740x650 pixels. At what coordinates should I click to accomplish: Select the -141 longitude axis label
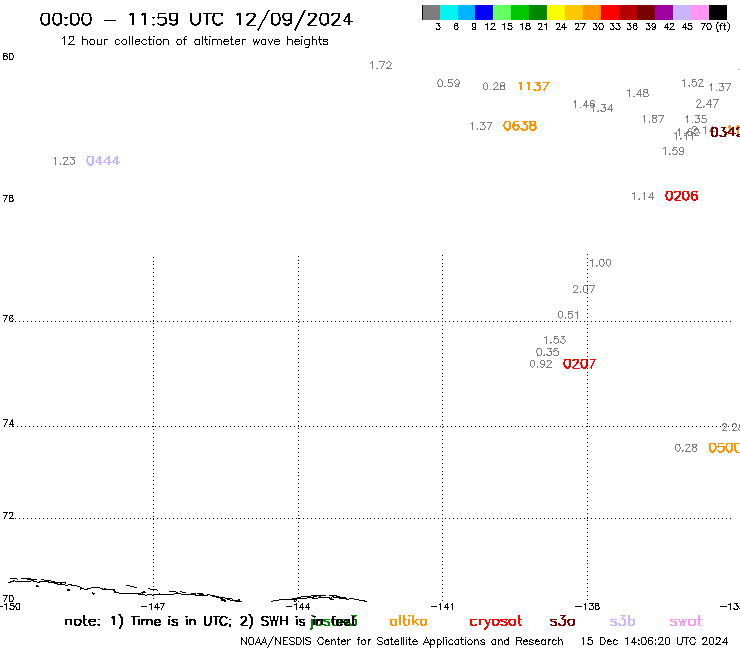[442, 607]
